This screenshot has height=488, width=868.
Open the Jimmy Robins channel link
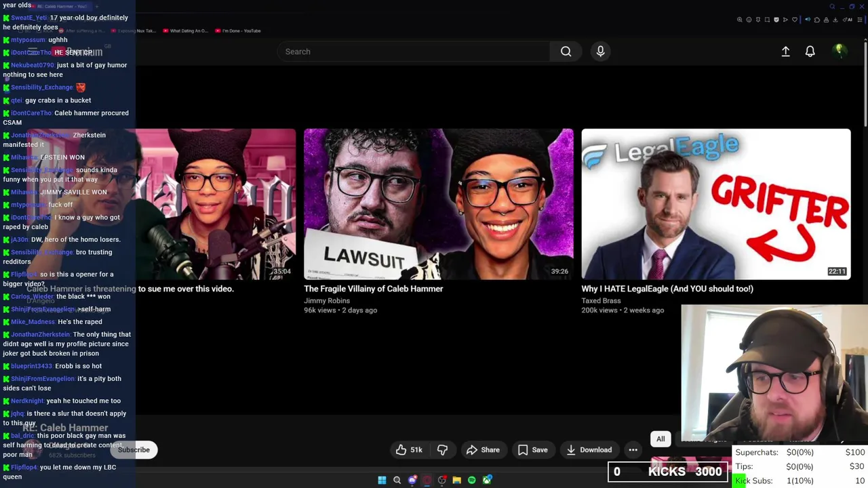pos(327,301)
